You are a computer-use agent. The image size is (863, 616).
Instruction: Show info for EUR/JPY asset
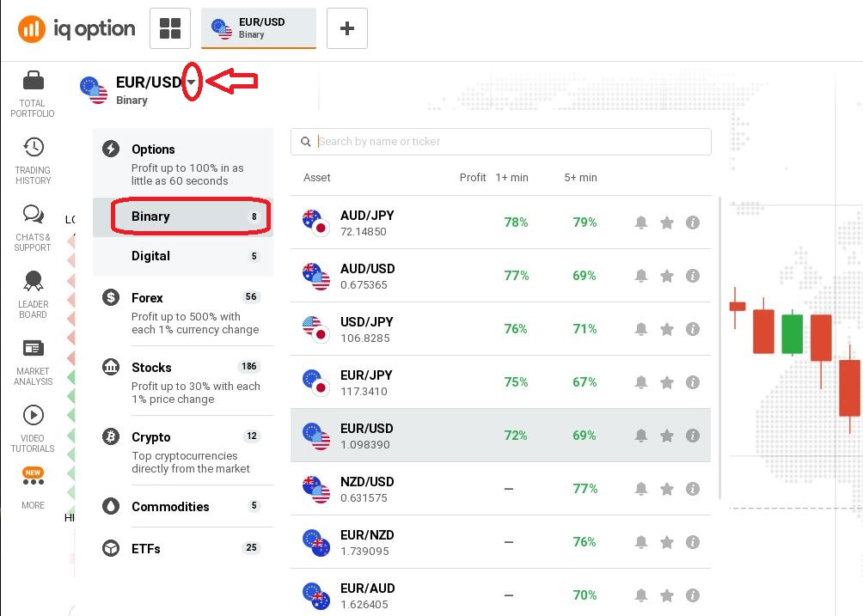[x=693, y=382]
